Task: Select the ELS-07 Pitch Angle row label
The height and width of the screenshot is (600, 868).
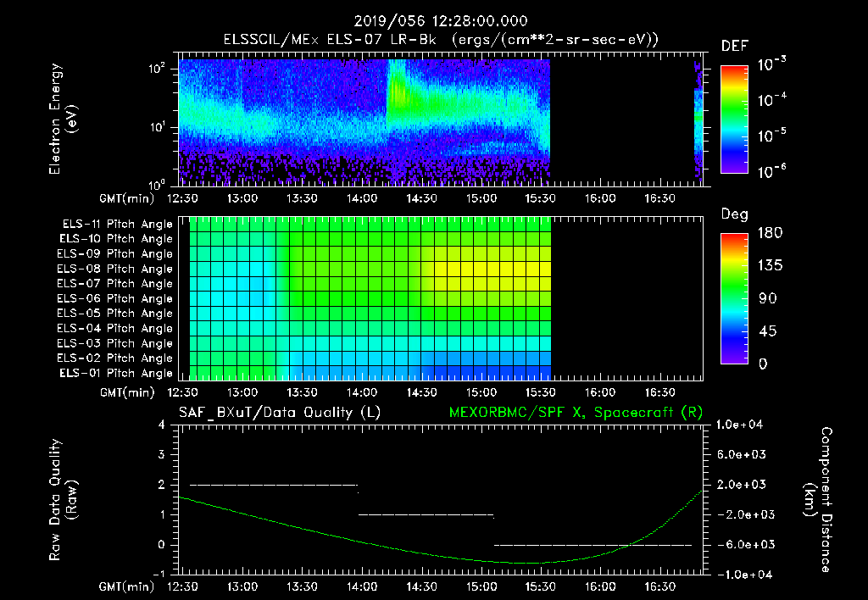Action: pos(115,283)
